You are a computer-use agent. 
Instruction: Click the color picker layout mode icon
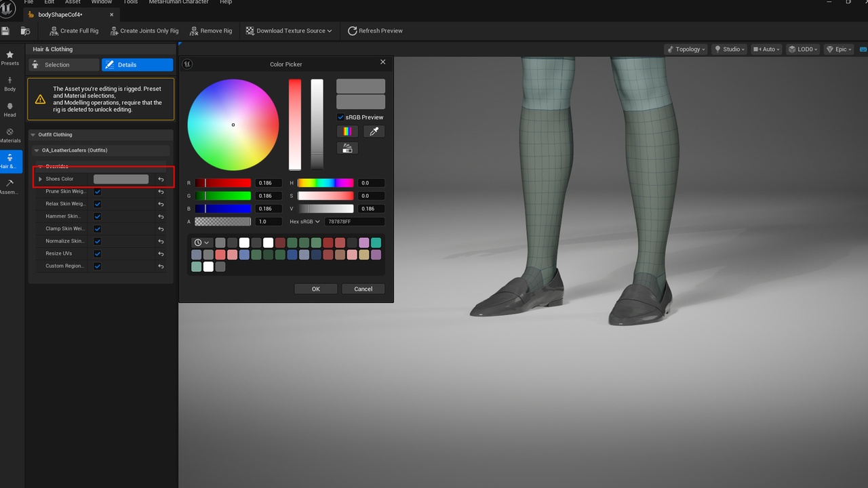(x=347, y=148)
